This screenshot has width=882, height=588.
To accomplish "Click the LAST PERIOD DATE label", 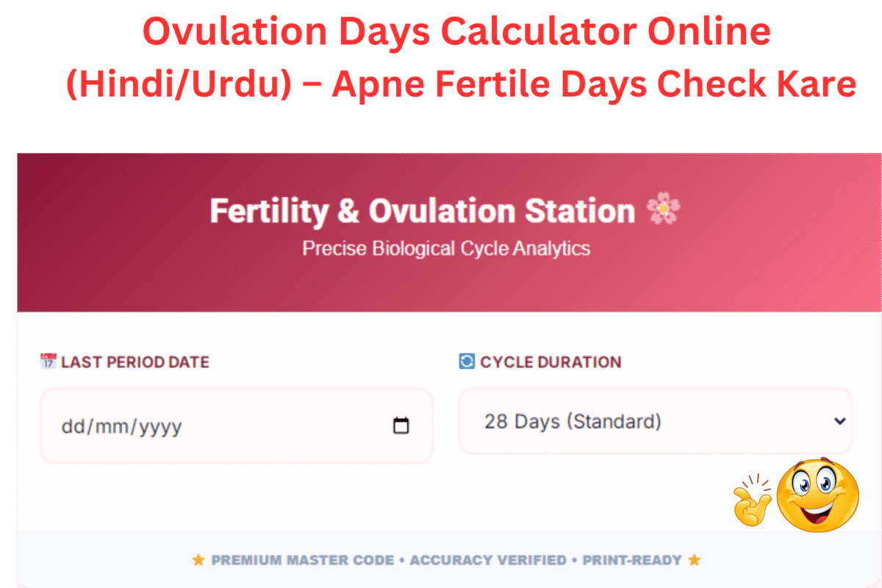I will pos(136,362).
